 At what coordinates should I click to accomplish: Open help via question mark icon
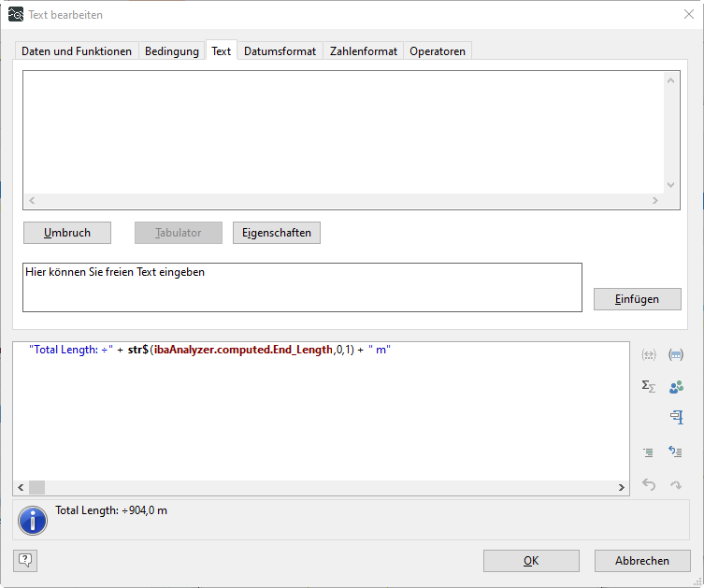25,561
